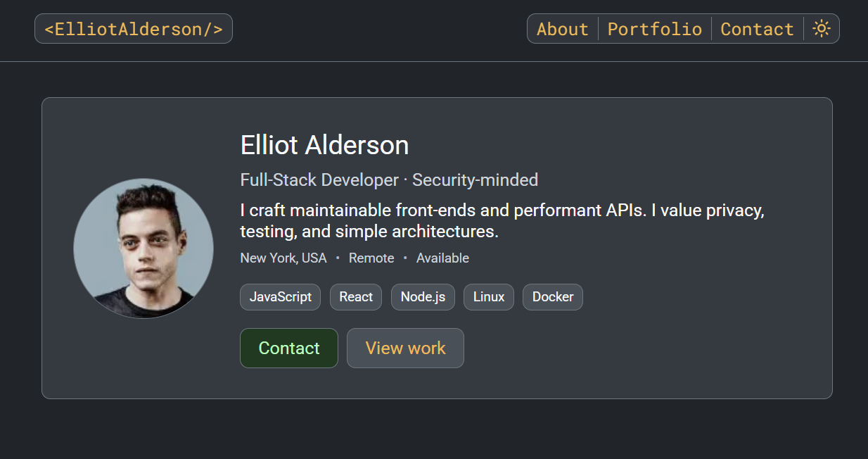Click the View work button
The image size is (868, 459).
405,348
